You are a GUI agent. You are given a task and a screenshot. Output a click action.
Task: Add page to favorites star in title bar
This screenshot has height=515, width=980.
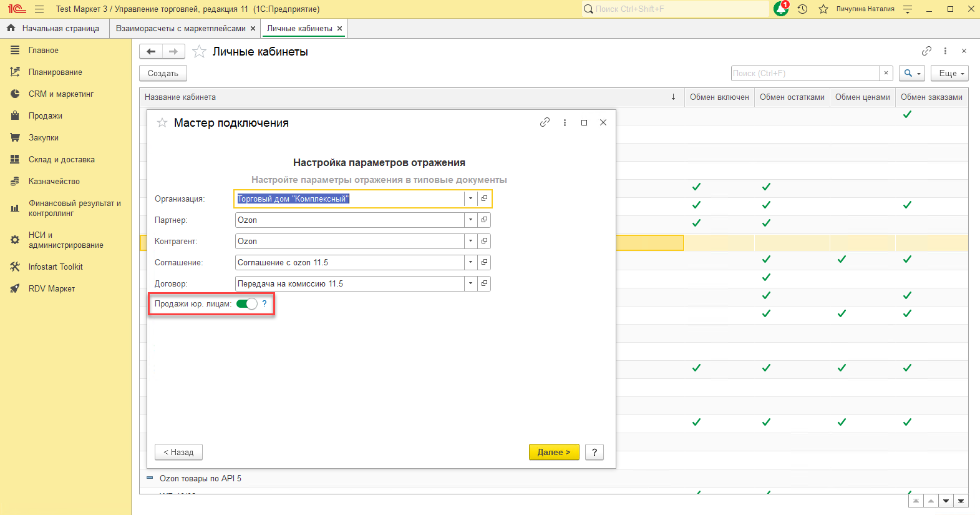(823, 9)
